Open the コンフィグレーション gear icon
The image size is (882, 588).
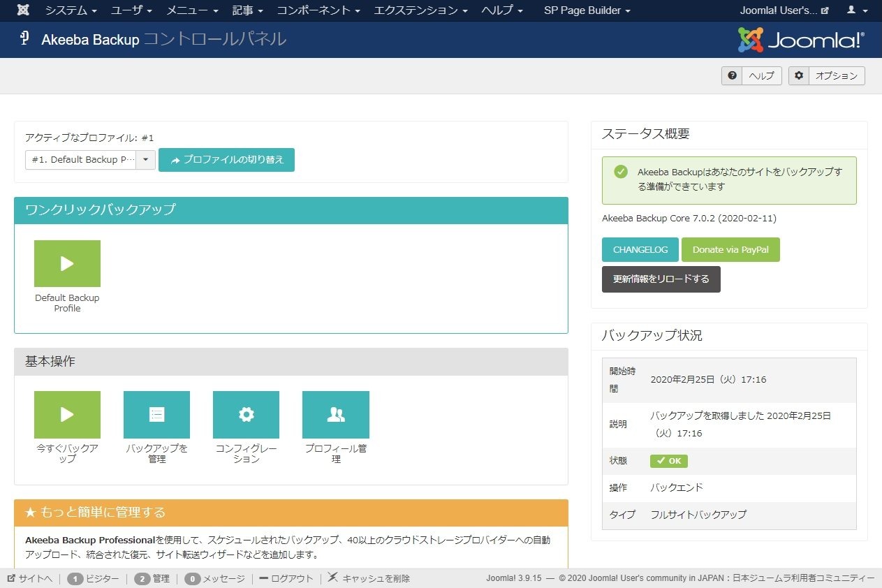pyautogui.click(x=246, y=414)
